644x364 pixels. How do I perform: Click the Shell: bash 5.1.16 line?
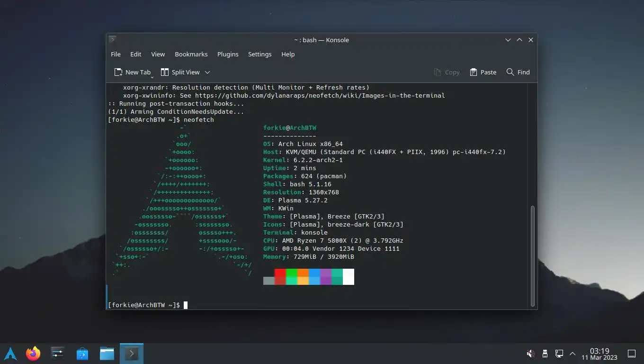pos(297,184)
